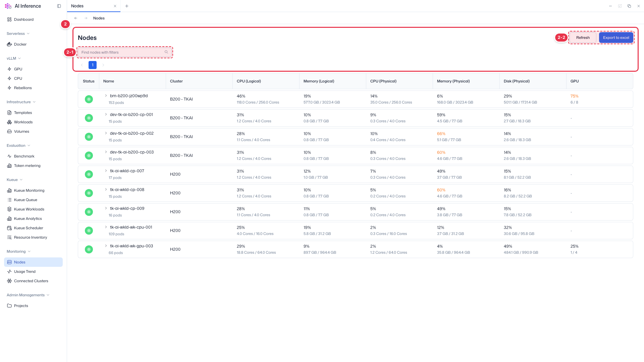Open the Token metering icon

[9, 166]
